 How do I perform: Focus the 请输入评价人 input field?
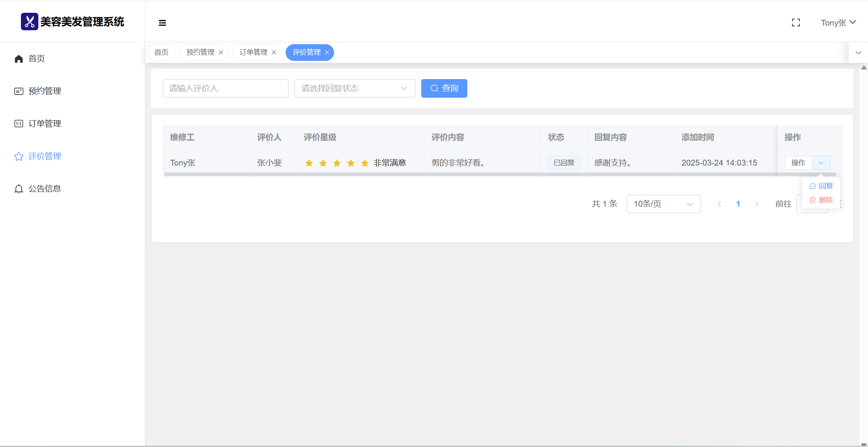[x=226, y=88]
